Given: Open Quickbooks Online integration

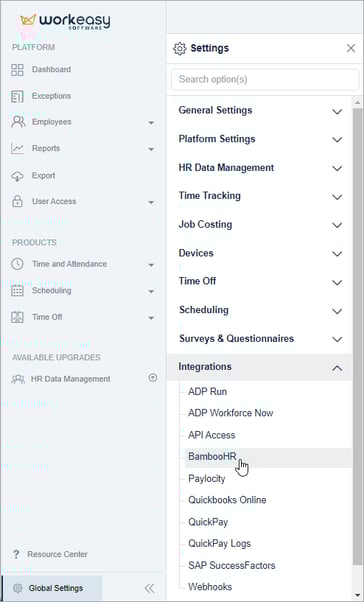Looking at the screenshot, I should coord(227,500).
